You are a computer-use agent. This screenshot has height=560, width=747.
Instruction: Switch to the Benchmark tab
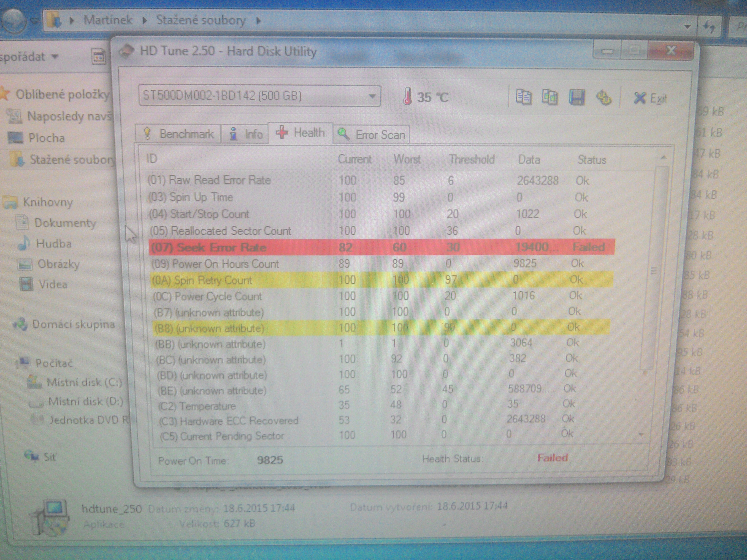[178, 134]
